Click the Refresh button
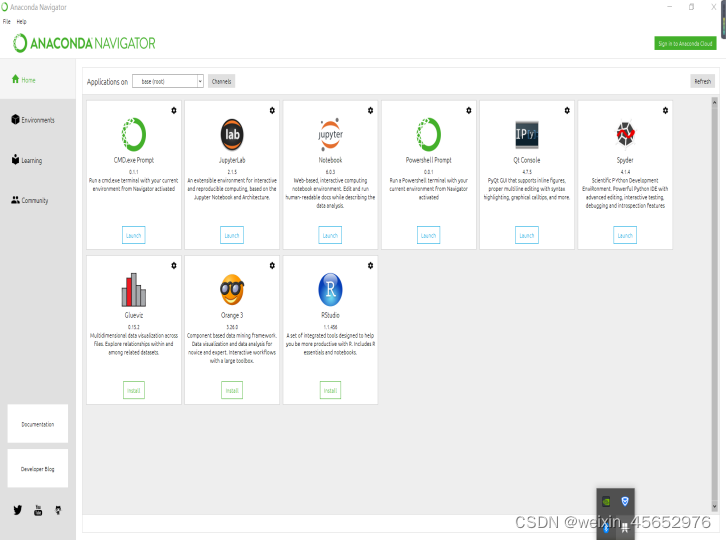Viewport: 726px width, 540px height. click(702, 81)
